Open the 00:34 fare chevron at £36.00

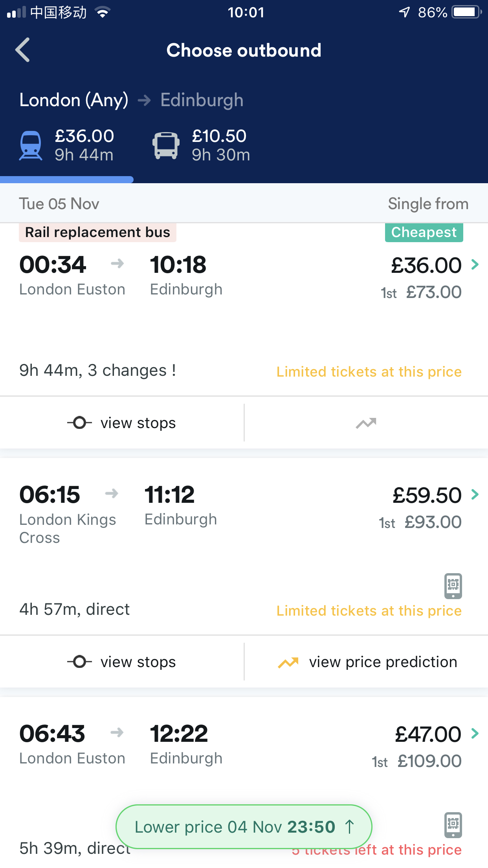475,265
